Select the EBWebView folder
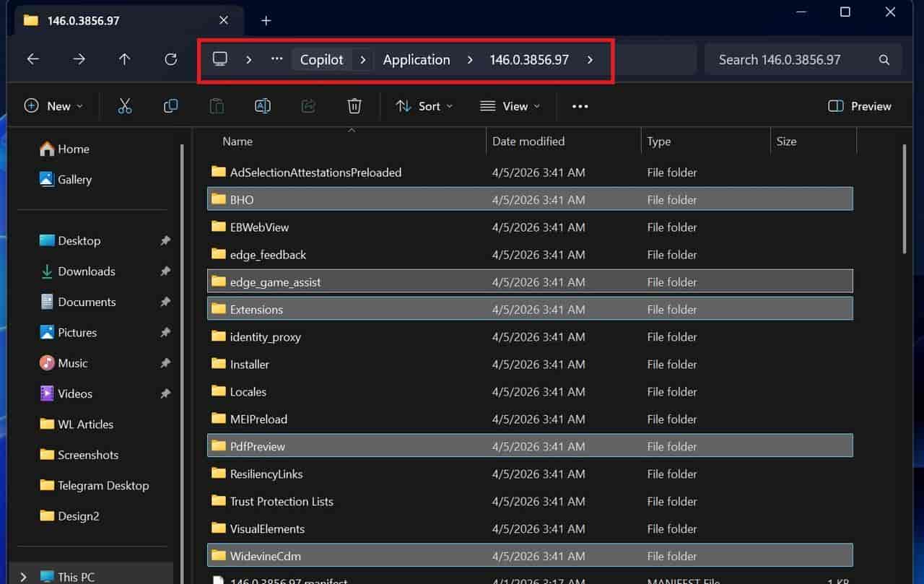This screenshot has height=584, width=924. [x=530, y=227]
